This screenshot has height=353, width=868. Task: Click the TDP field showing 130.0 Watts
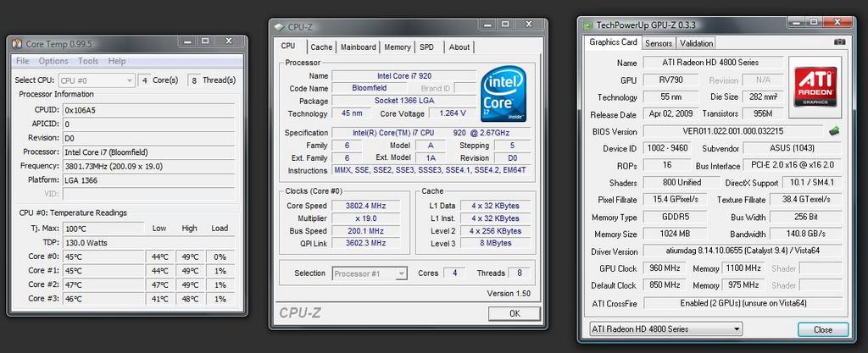[x=148, y=242]
